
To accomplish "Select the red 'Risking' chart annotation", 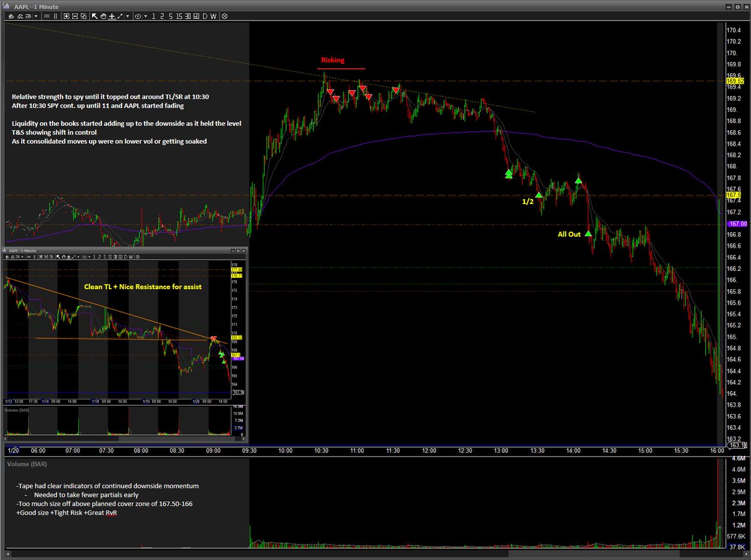I will click(x=332, y=60).
